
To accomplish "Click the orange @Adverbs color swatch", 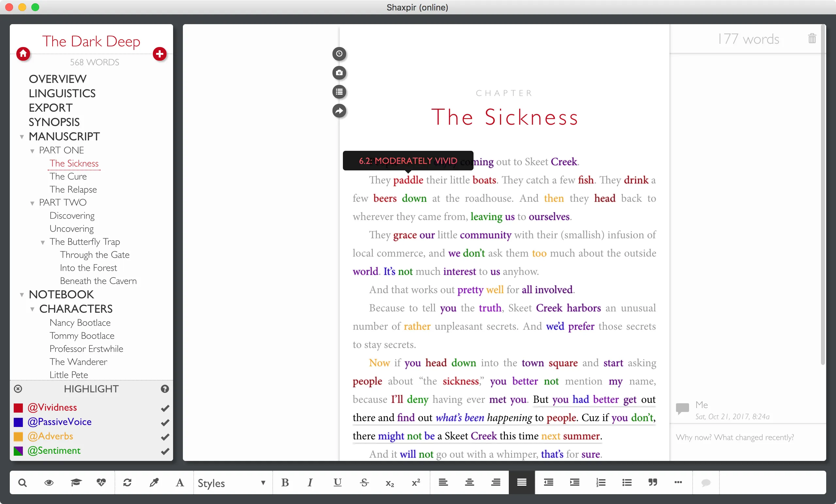I will [18, 436].
